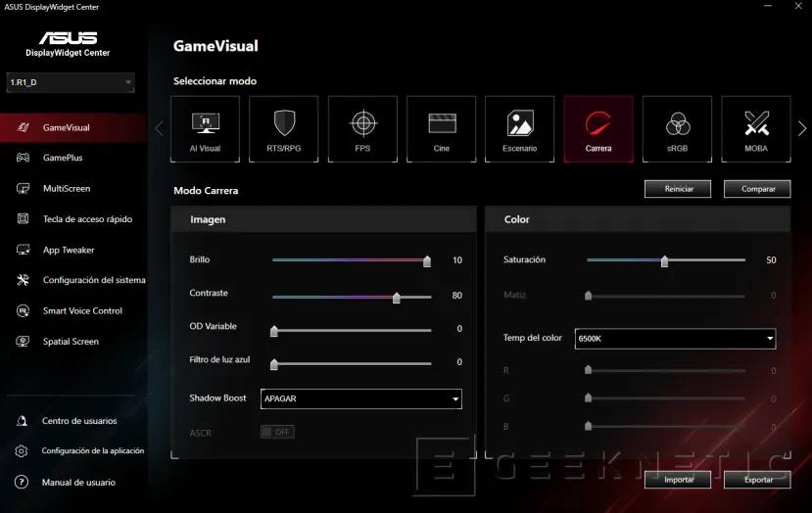
Task: Click the Reiniciar button
Action: pos(678,189)
